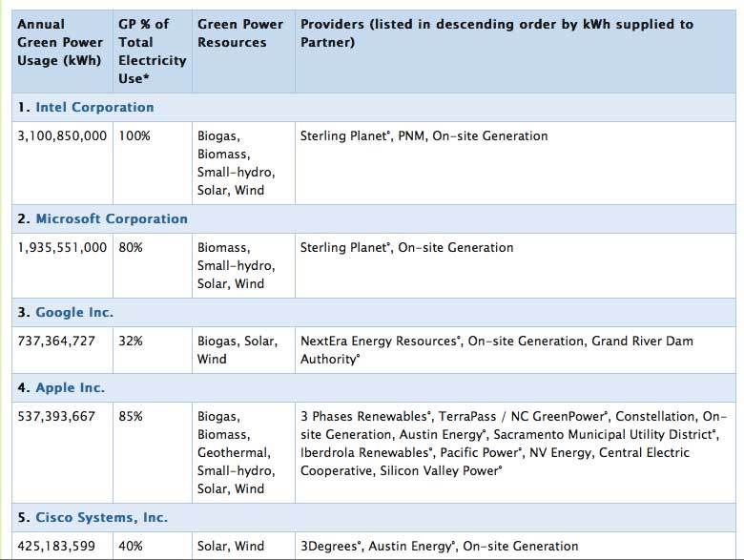The image size is (744, 560).
Task: Select Microsoft's 80% percentage cell
Action: tap(131, 248)
